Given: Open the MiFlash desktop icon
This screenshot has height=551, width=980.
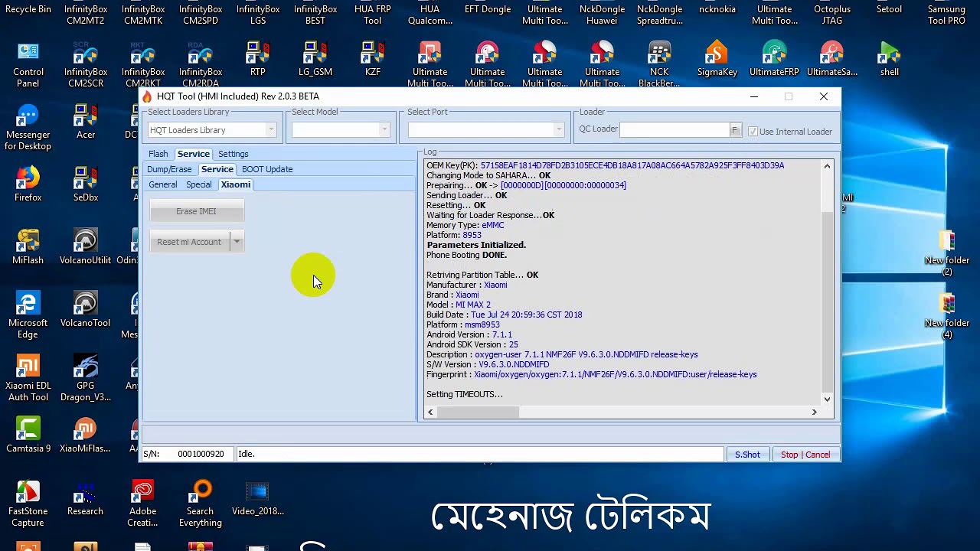Looking at the screenshot, I should pos(28,247).
